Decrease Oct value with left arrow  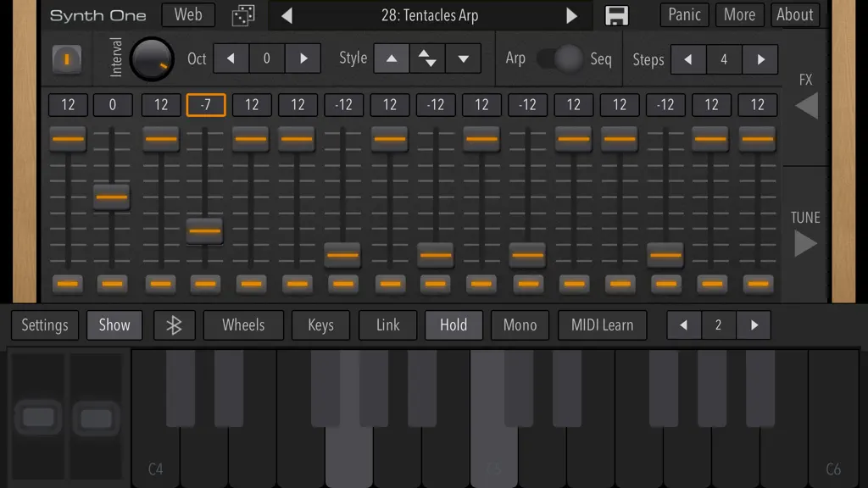pyautogui.click(x=231, y=58)
